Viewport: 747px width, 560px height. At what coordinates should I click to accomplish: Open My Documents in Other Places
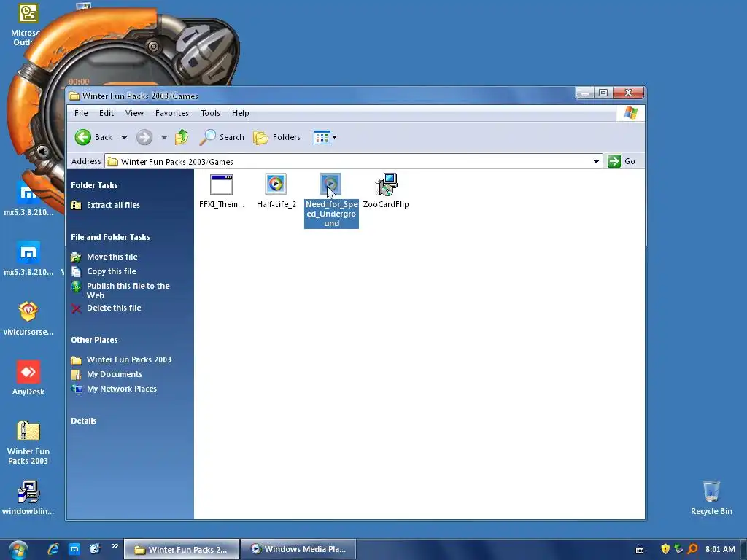pos(115,374)
